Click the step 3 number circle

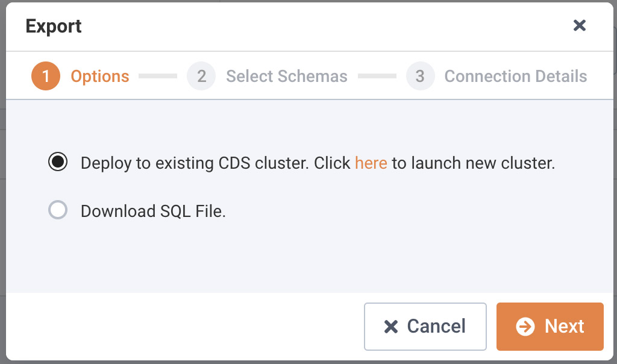pos(420,77)
